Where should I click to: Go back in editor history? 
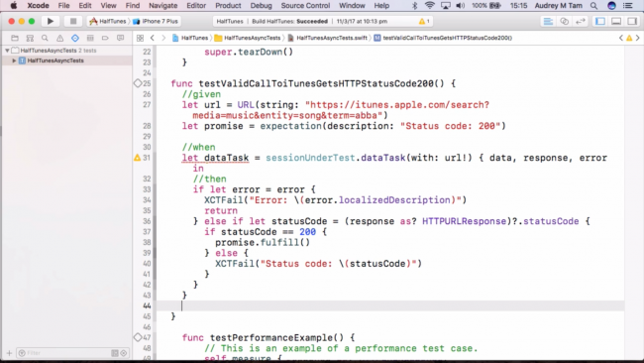coord(153,38)
